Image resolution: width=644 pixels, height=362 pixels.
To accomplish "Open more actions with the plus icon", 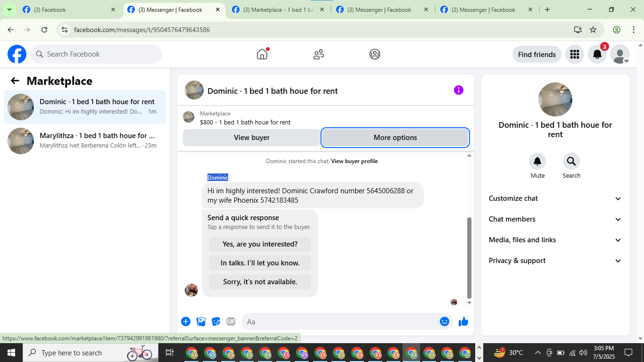I will (186, 321).
